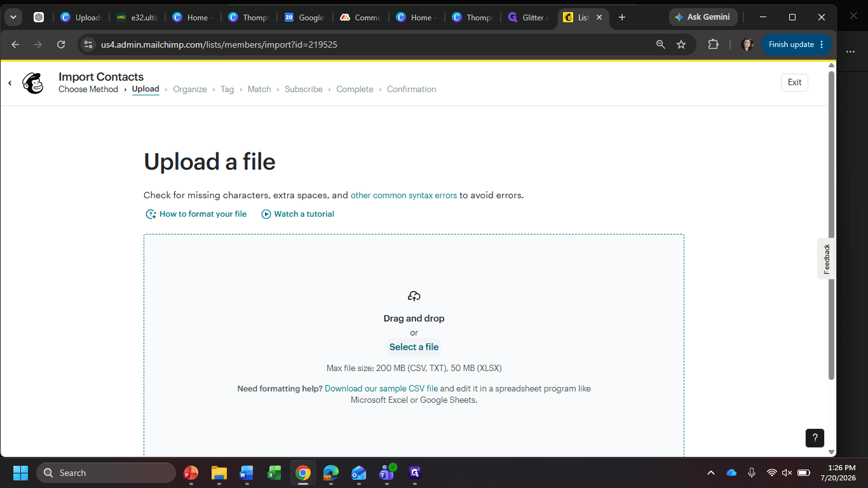Open the Feedback side tab
The width and height of the screenshot is (868, 488).
(827, 259)
